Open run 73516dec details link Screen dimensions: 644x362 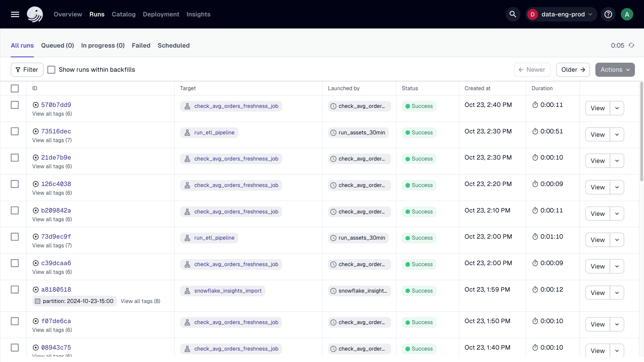click(56, 131)
